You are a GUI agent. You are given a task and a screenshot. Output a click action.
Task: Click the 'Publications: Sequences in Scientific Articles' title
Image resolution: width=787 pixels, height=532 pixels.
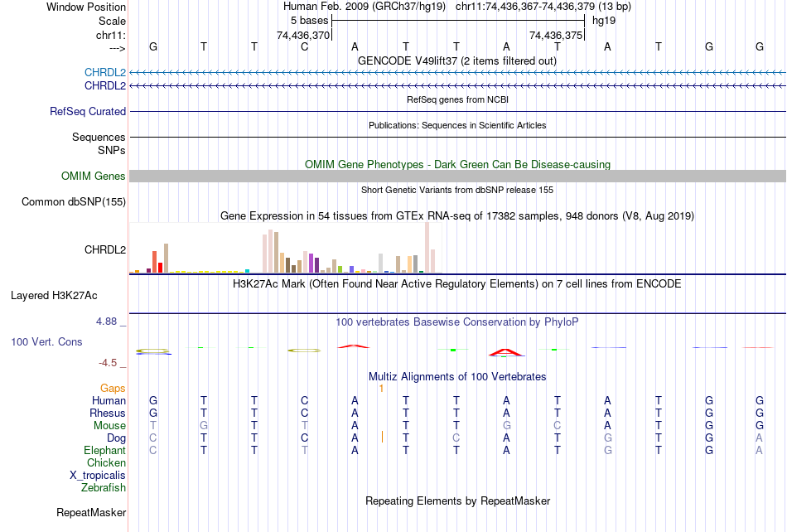point(457,125)
